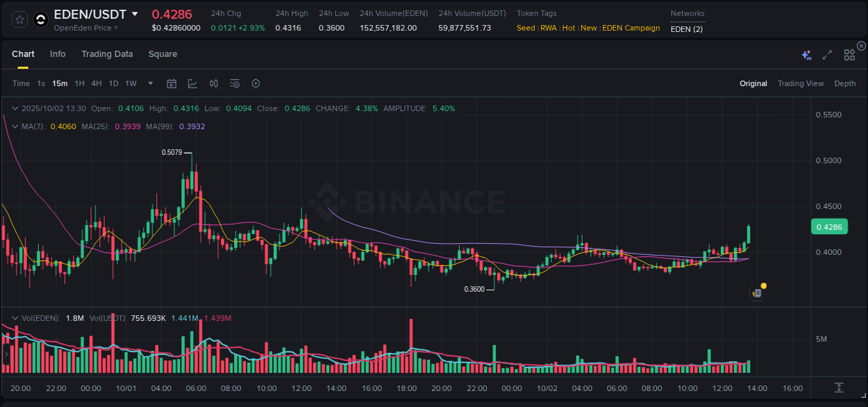The image size is (868, 407).
Task: Enter fullscreen chart mode via the expand arrows
Action: [x=826, y=54]
